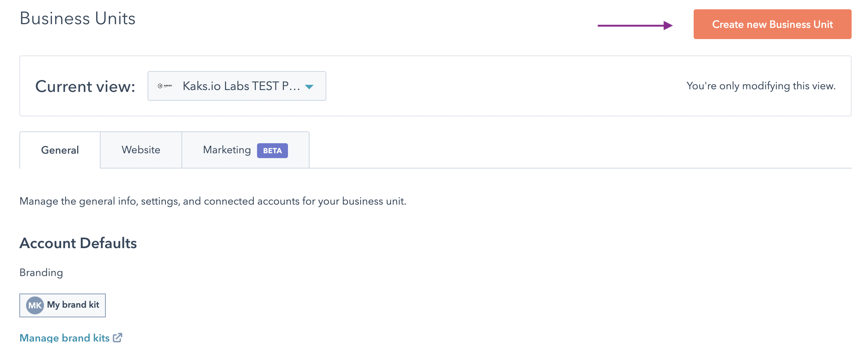This screenshot has width=868, height=343.
Task: Click the "You're only modifying this view" notice
Action: [761, 86]
